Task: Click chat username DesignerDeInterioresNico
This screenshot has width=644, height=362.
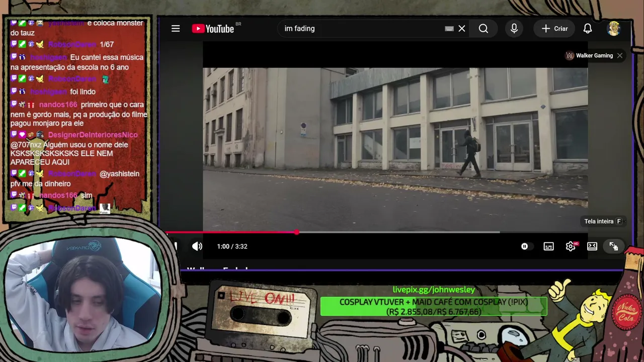Action: pos(93,135)
